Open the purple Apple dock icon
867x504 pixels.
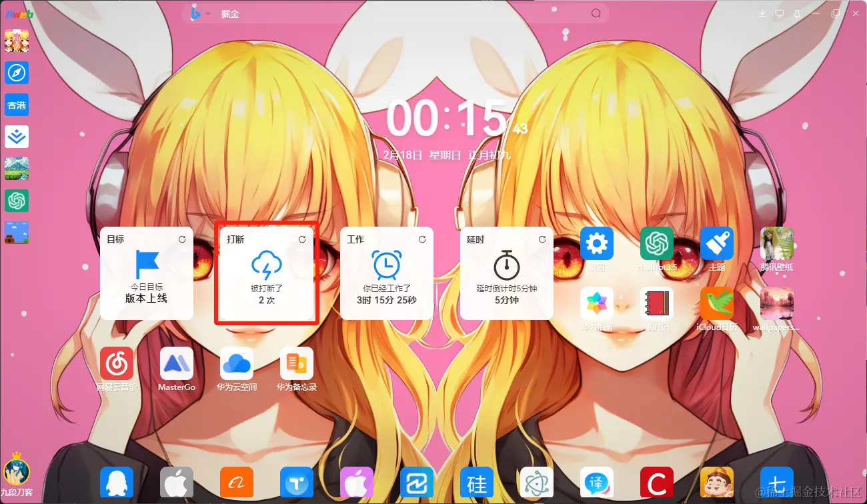tap(357, 483)
